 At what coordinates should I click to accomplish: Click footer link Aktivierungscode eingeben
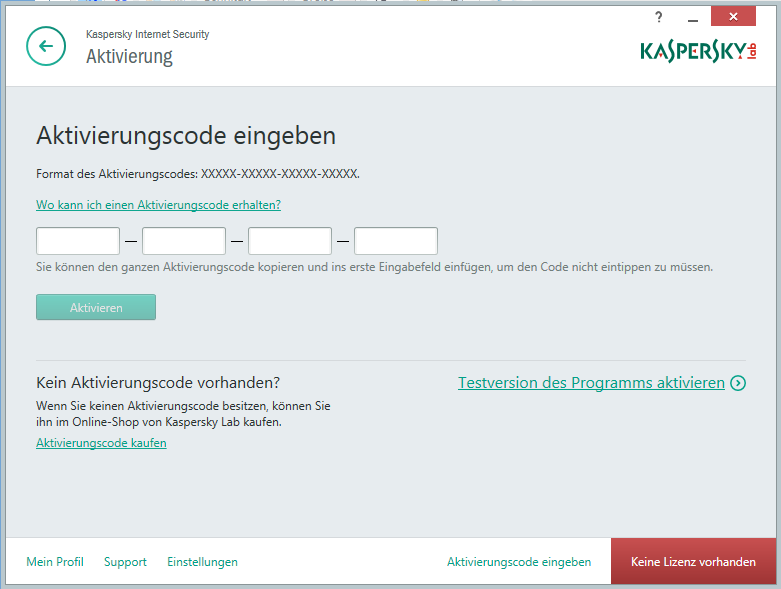(x=519, y=562)
